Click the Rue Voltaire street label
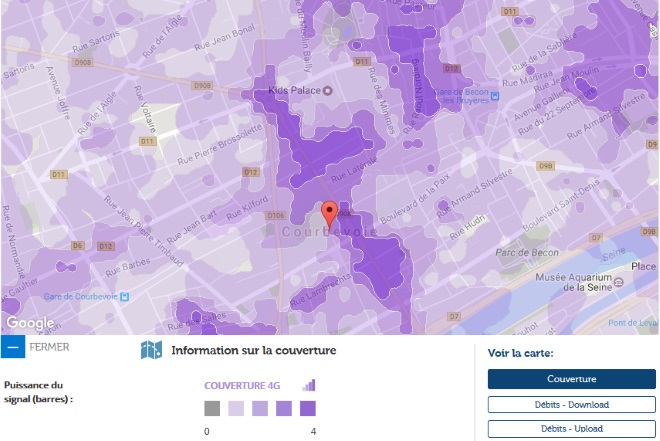Screen dimensions: 660x441 point(145,109)
